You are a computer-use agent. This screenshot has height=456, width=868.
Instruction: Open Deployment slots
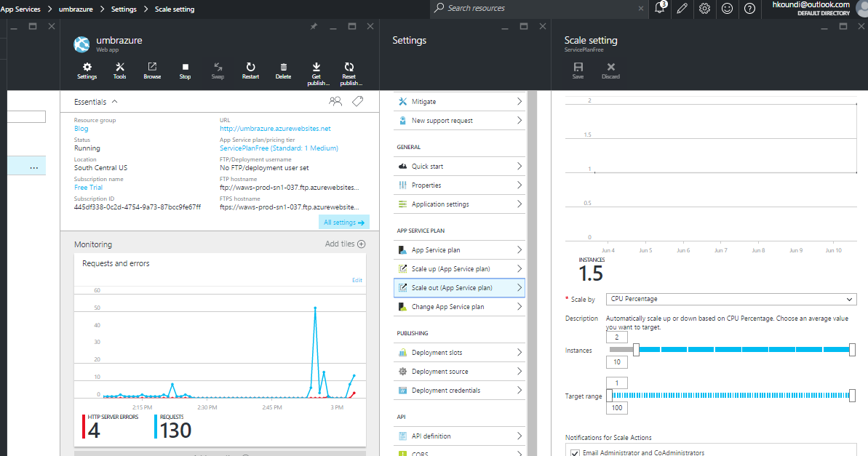coord(459,353)
